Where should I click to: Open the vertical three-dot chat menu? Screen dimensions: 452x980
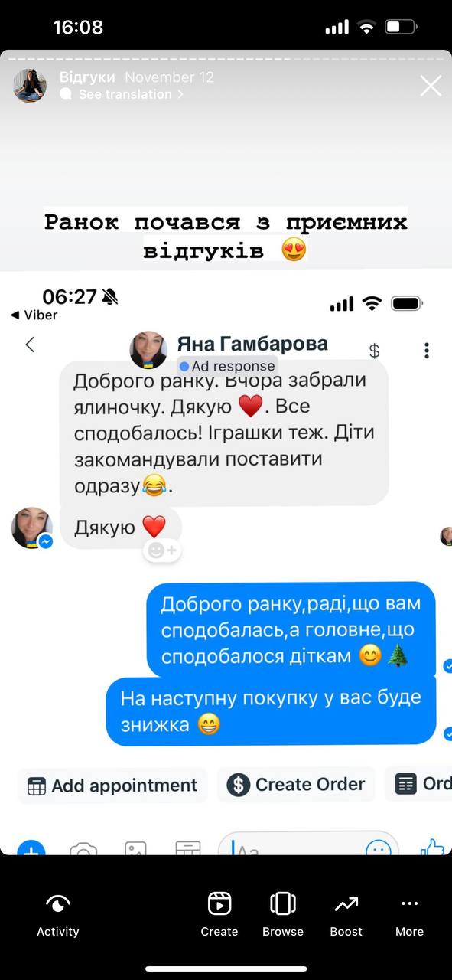(x=426, y=351)
